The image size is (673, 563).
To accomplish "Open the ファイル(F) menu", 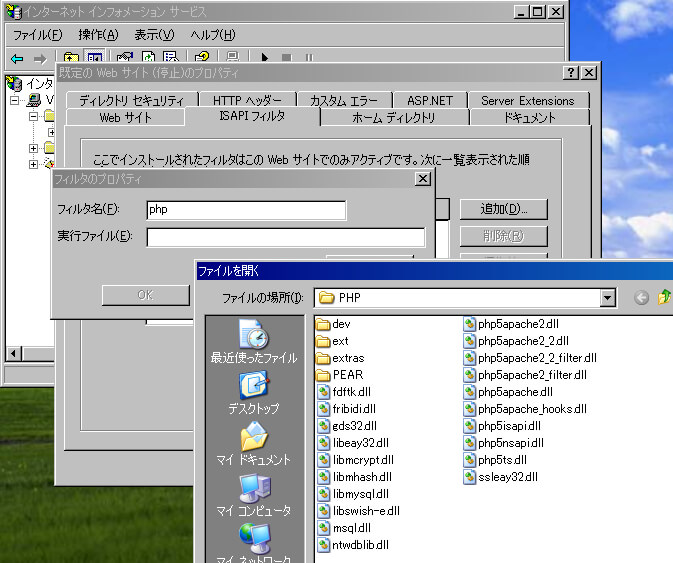I will coord(37,35).
